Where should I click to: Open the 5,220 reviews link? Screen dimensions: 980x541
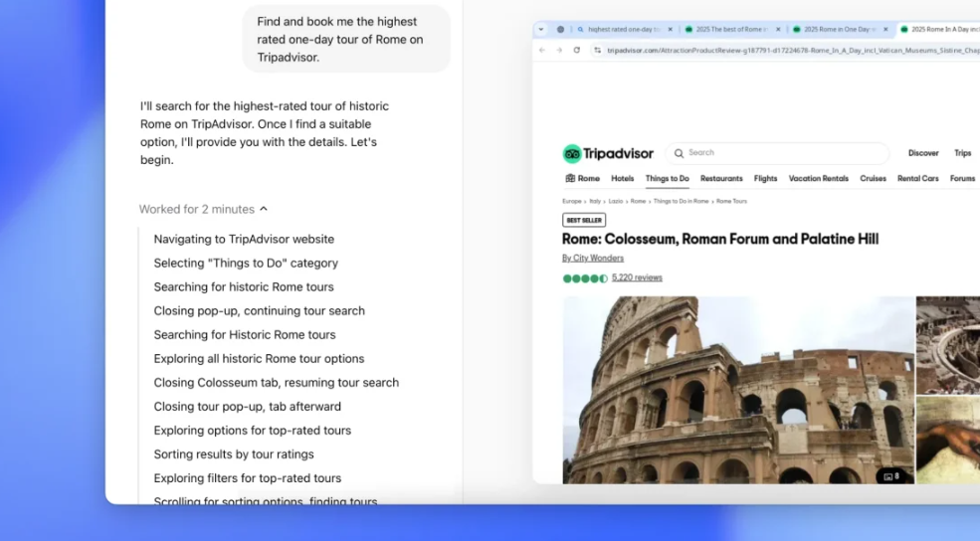click(x=637, y=278)
